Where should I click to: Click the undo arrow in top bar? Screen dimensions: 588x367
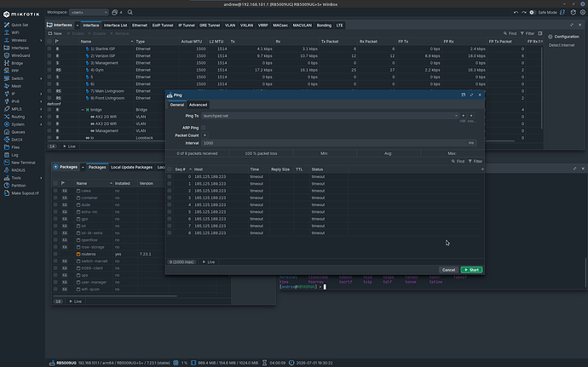click(516, 13)
